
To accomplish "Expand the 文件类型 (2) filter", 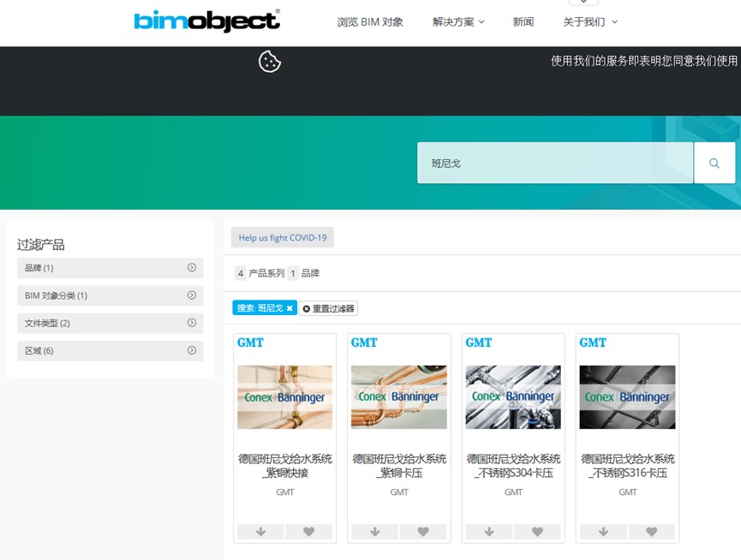I will (111, 323).
